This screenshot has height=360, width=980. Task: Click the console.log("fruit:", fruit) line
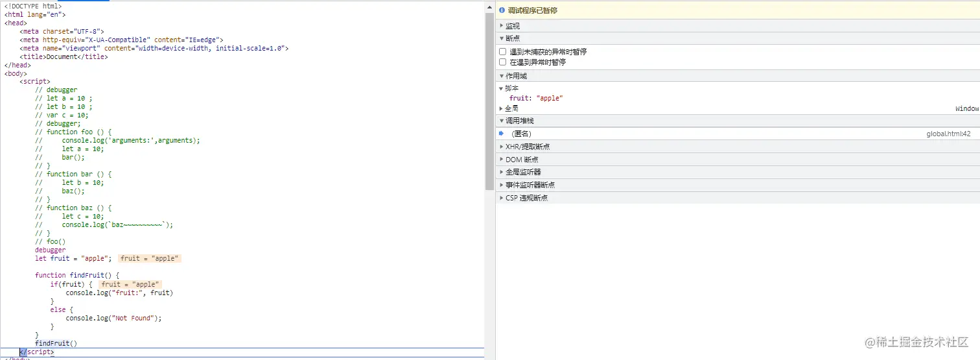[120, 293]
